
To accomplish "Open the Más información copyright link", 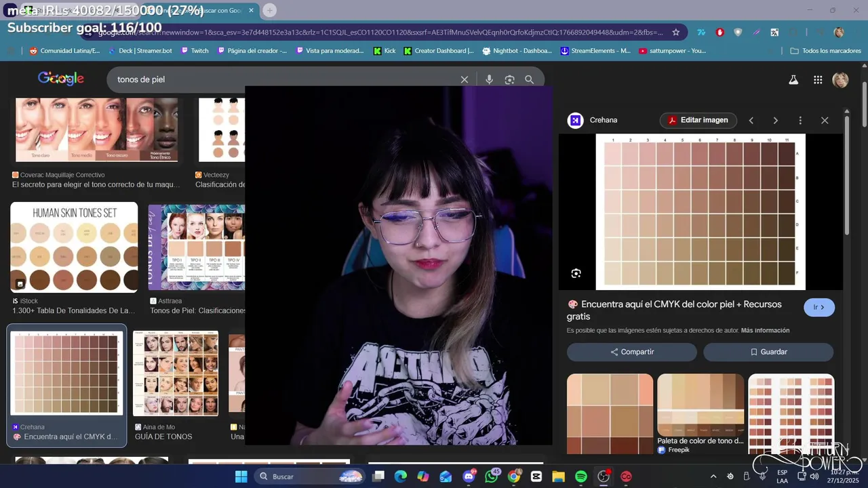I will [765, 330].
